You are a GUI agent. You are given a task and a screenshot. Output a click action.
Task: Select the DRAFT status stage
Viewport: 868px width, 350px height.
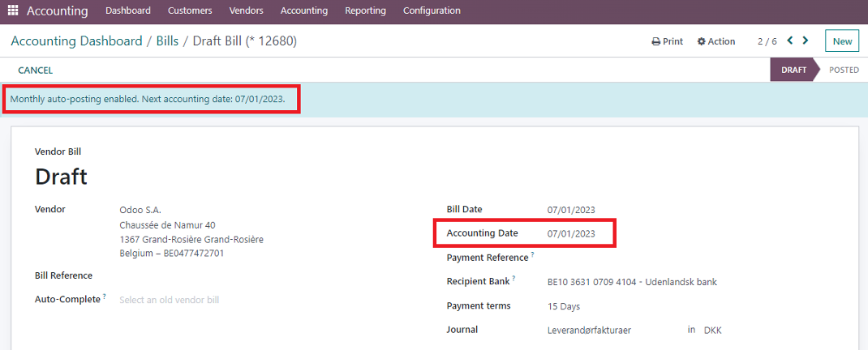793,70
